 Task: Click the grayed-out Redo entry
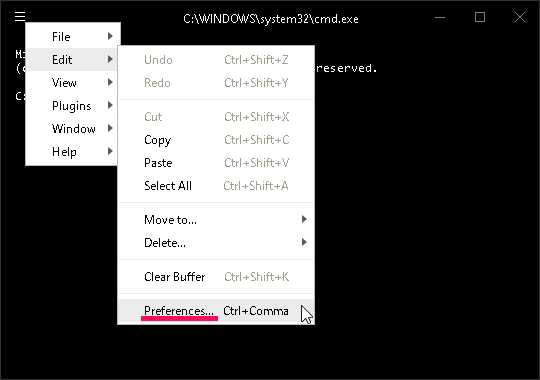coord(216,83)
